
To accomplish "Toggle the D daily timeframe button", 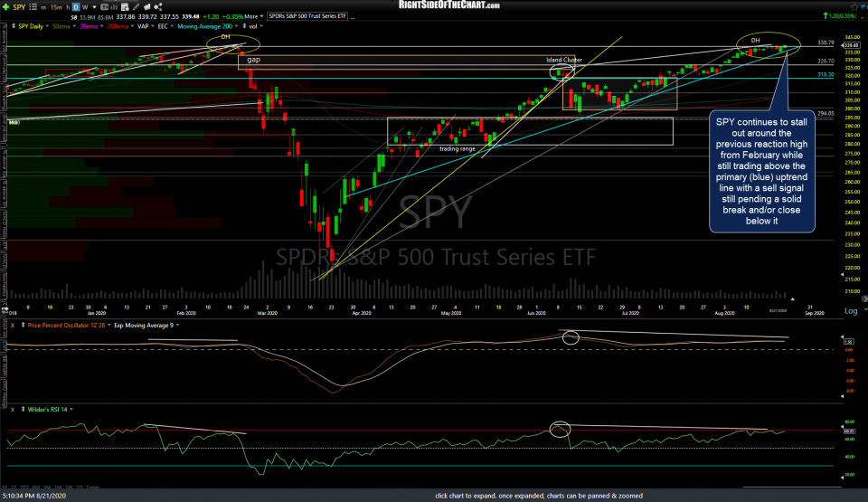I will tap(76, 7).
